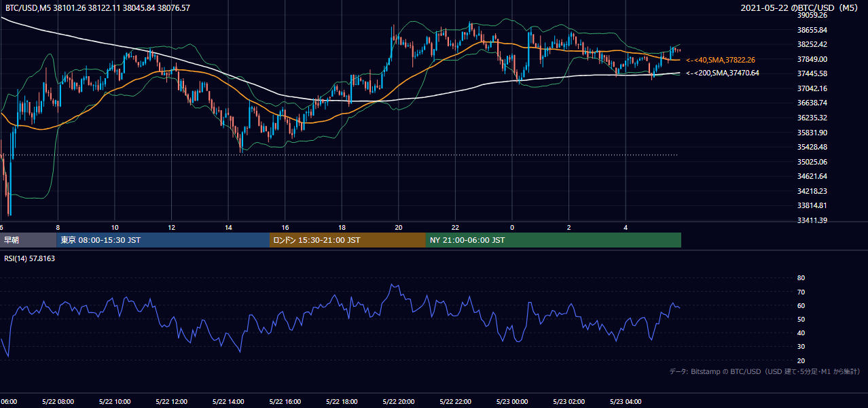Click the 5/23 02:00 time label
This screenshot has height=408, width=868.
point(568,401)
